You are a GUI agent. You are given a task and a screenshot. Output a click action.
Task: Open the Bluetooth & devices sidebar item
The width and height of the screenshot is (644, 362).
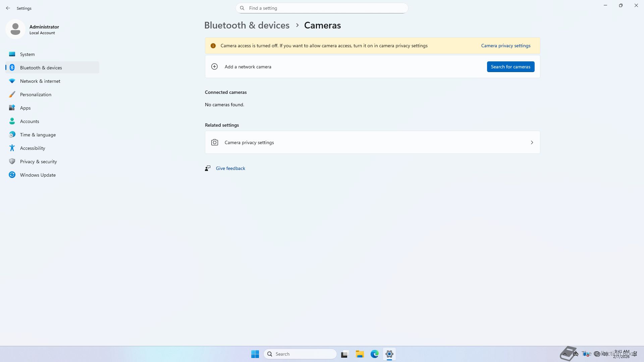pyautogui.click(x=41, y=68)
